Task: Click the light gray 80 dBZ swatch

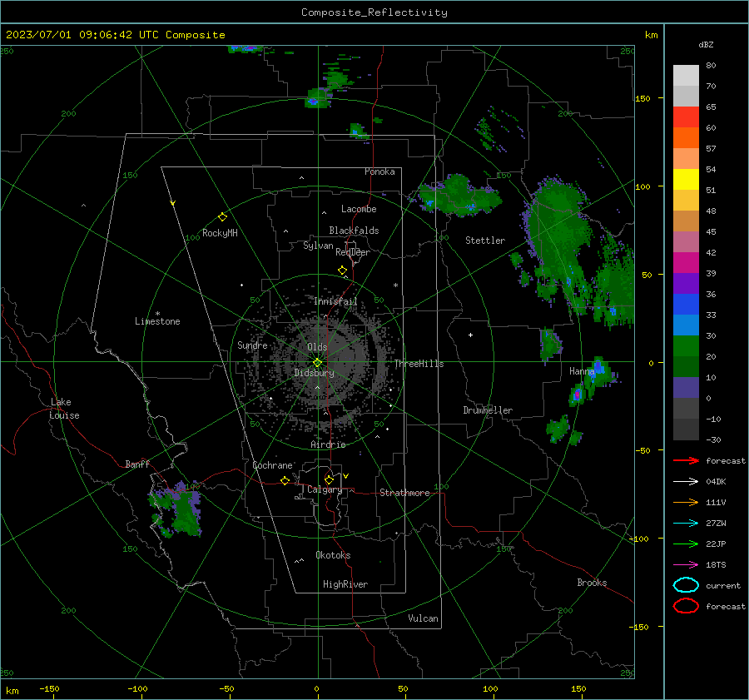Action: pyautogui.click(x=686, y=75)
